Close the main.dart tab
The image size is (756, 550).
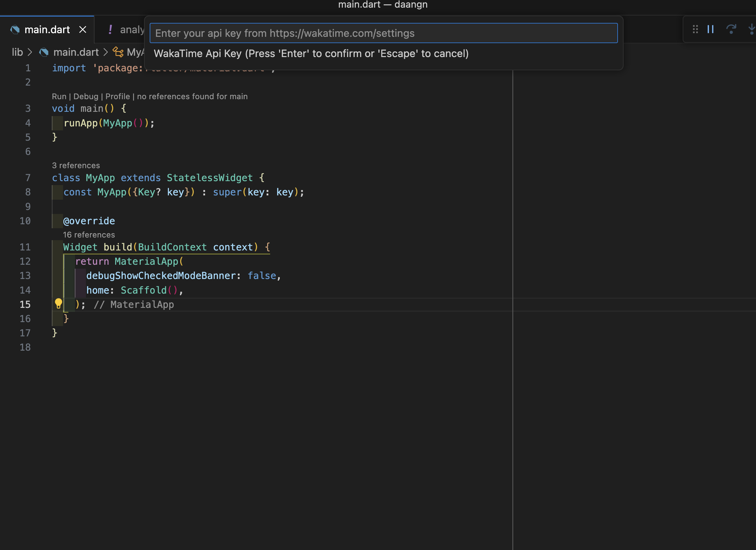point(83,30)
